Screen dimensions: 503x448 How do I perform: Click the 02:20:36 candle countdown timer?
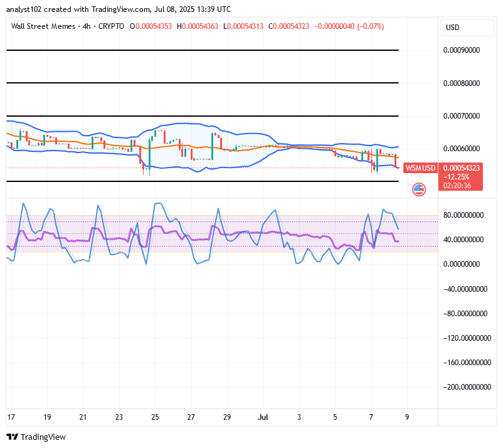(457, 186)
